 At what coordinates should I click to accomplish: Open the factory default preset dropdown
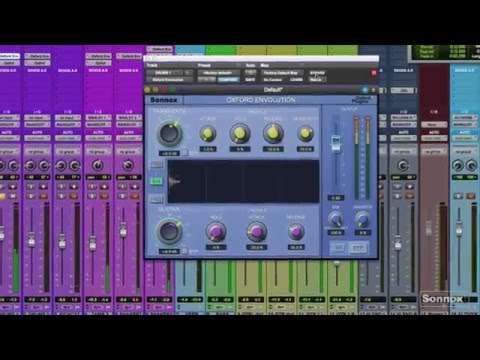click(219, 73)
